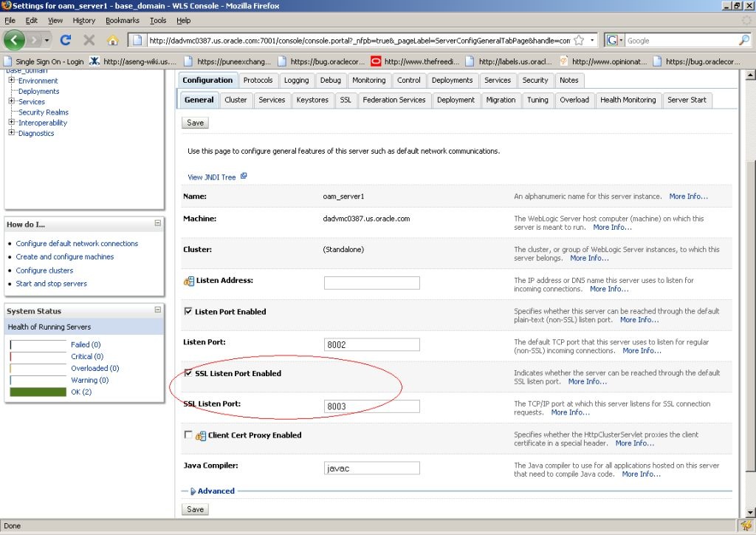This screenshot has width=756, height=535.
Task: Click the status bar icon at bottom right
Action: click(x=746, y=526)
